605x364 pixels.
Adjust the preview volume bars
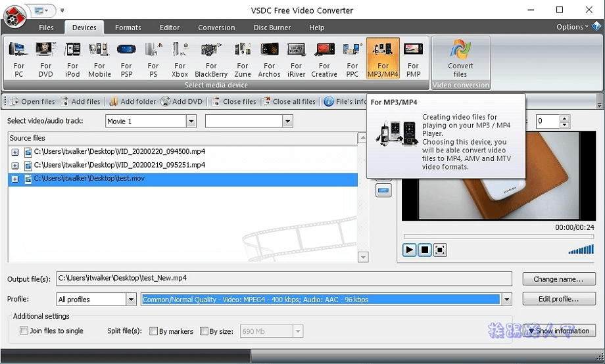click(x=581, y=249)
